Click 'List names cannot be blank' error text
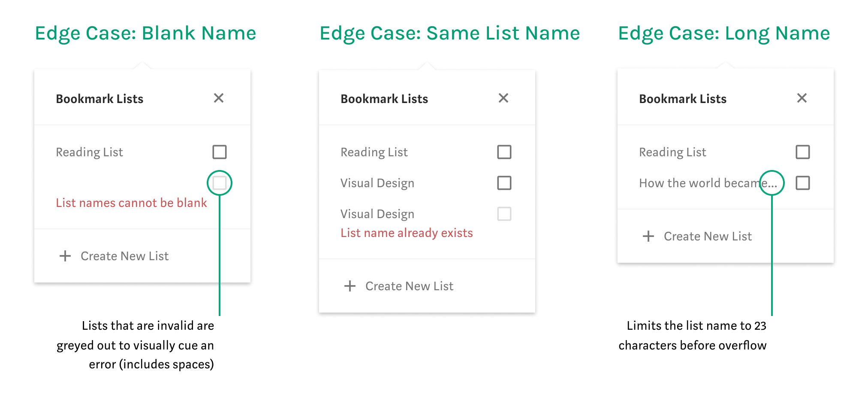The width and height of the screenshot is (868, 395). (132, 203)
